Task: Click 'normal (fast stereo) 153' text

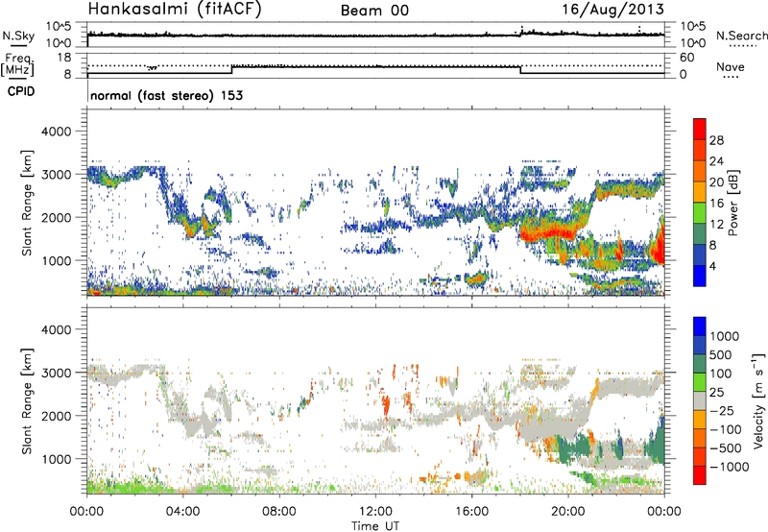Action: coord(166,95)
